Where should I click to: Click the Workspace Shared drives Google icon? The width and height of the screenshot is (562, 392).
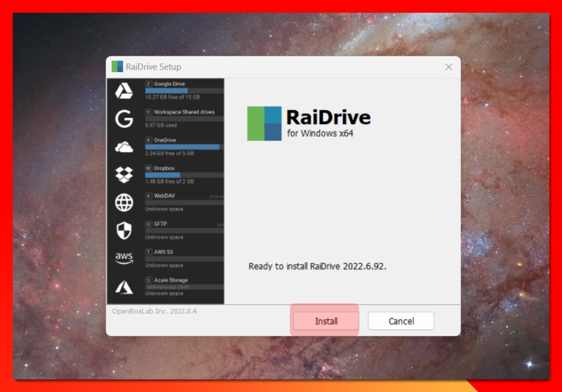(124, 119)
